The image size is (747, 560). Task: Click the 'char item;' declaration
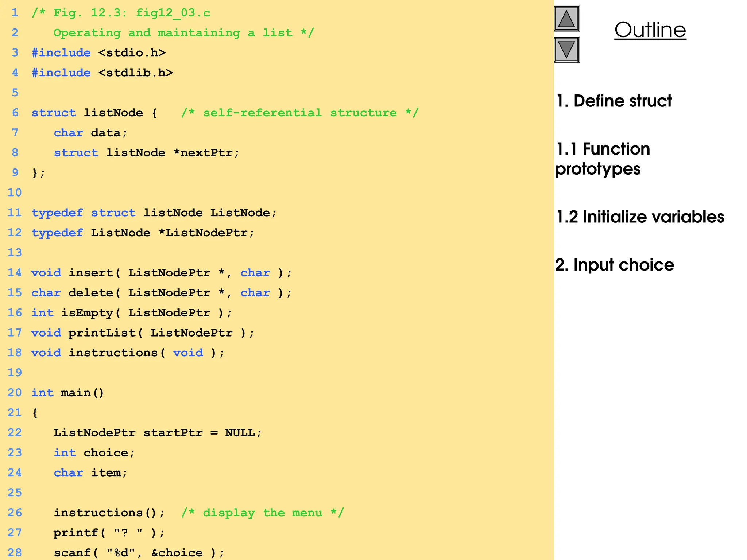click(x=90, y=473)
